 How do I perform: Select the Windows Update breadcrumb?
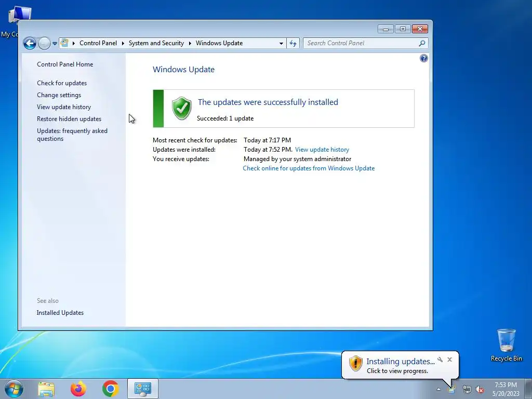tap(219, 43)
